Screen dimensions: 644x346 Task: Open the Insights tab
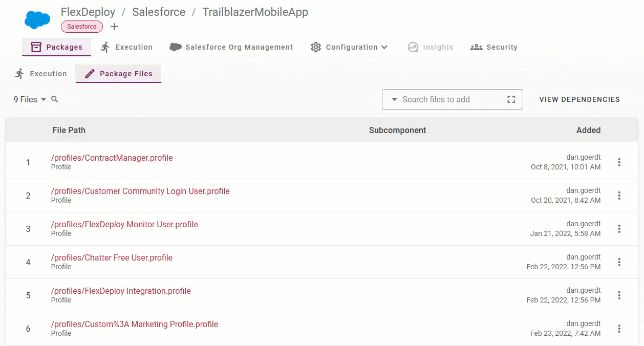click(x=431, y=47)
